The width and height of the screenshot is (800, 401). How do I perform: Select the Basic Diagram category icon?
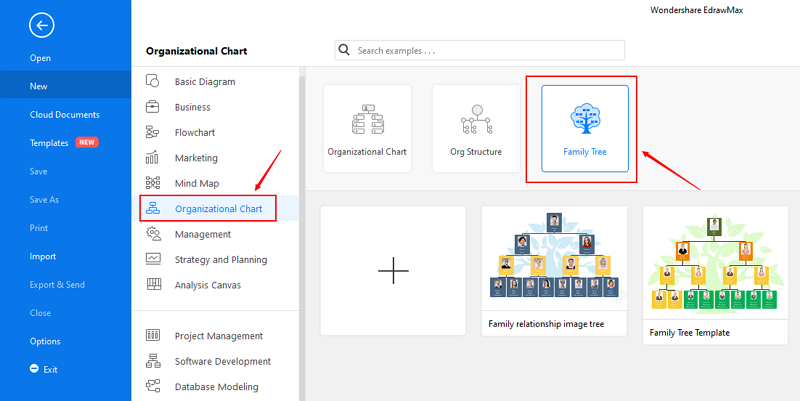click(153, 81)
